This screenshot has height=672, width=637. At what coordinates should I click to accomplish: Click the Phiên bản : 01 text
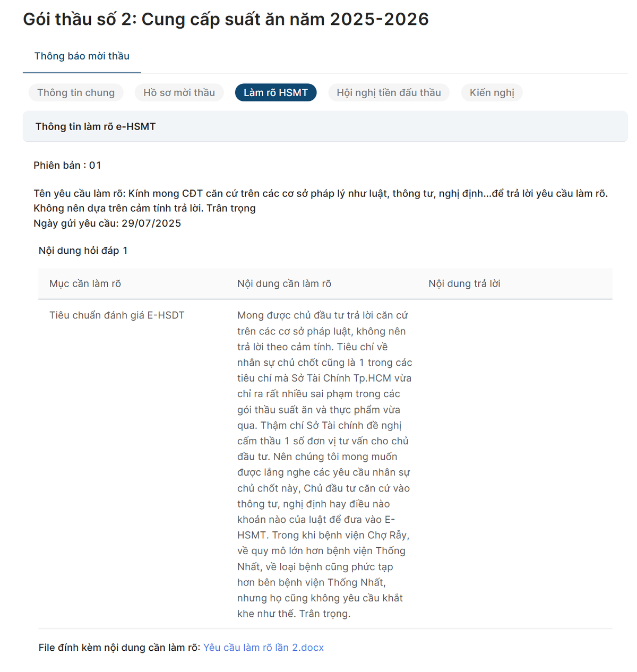[67, 166]
